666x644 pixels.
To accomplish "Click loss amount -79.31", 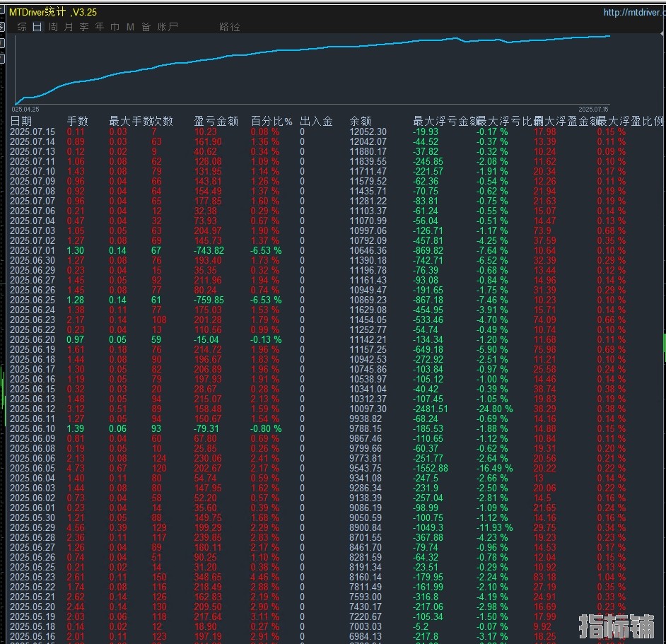I will (x=206, y=429).
